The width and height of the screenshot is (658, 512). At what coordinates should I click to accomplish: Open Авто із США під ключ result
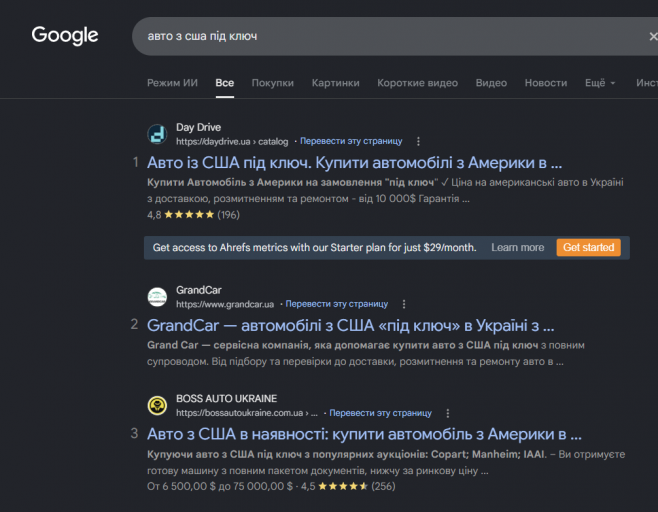(x=354, y=163)
